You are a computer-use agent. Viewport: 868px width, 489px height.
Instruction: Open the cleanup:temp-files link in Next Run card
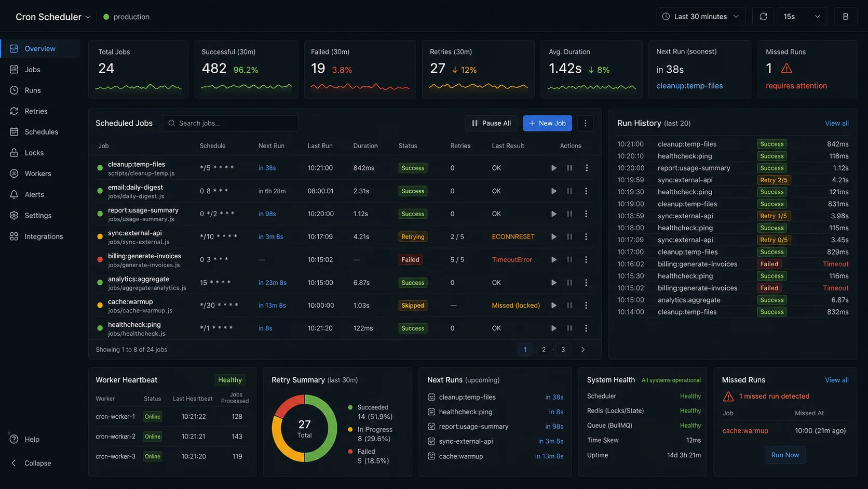tap(689, 86)
